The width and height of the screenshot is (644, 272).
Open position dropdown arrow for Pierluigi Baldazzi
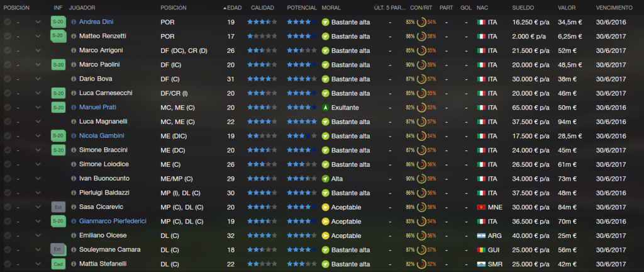[38, 193]
